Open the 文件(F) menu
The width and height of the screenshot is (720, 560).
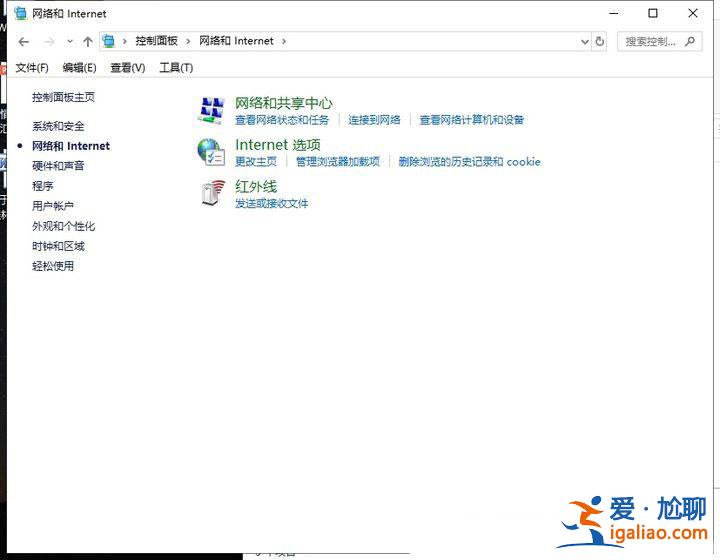[x=32, y=68]
